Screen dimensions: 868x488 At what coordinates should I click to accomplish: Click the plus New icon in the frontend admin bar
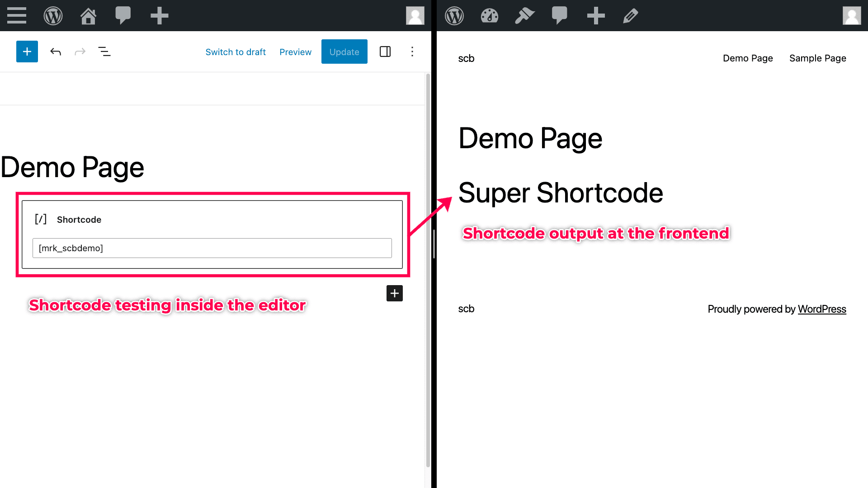click(596, 16)
